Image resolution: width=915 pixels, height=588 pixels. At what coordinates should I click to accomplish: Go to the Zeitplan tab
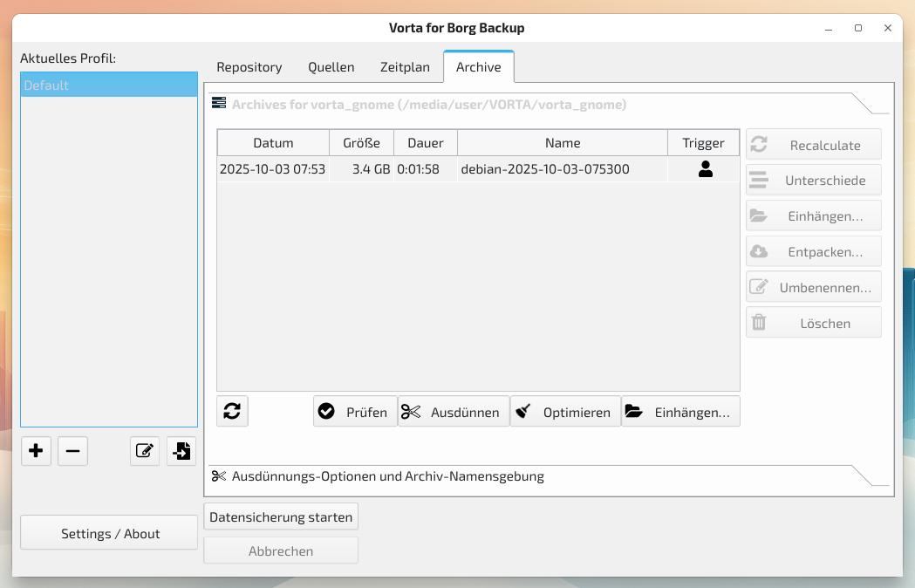coord(405,67)
